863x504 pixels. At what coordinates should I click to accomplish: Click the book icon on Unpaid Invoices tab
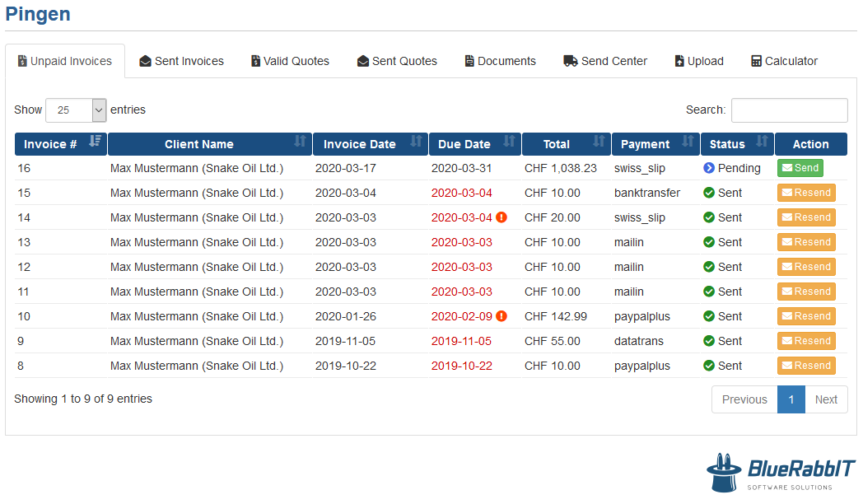tap(24, 60)
